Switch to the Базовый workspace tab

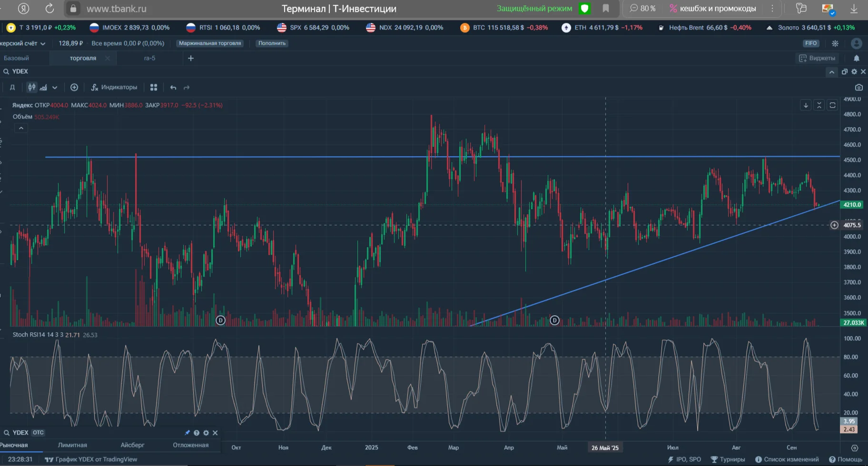pos(17,58)
